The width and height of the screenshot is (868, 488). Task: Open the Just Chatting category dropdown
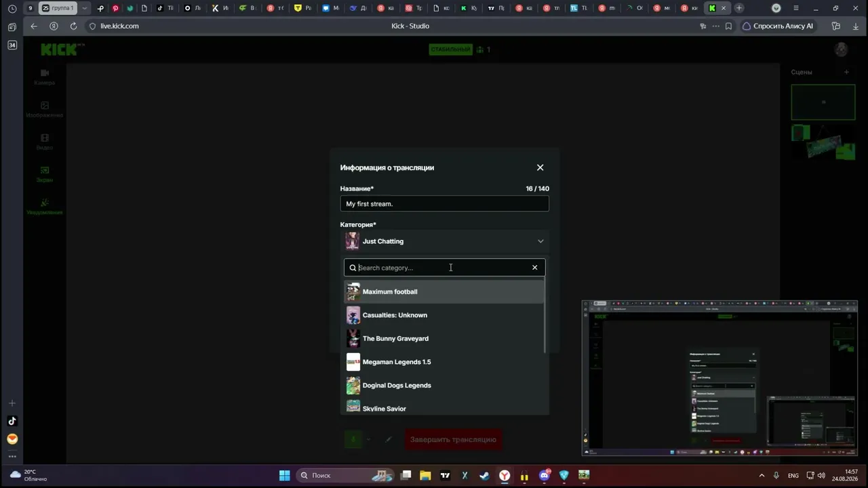pos(444,241)
